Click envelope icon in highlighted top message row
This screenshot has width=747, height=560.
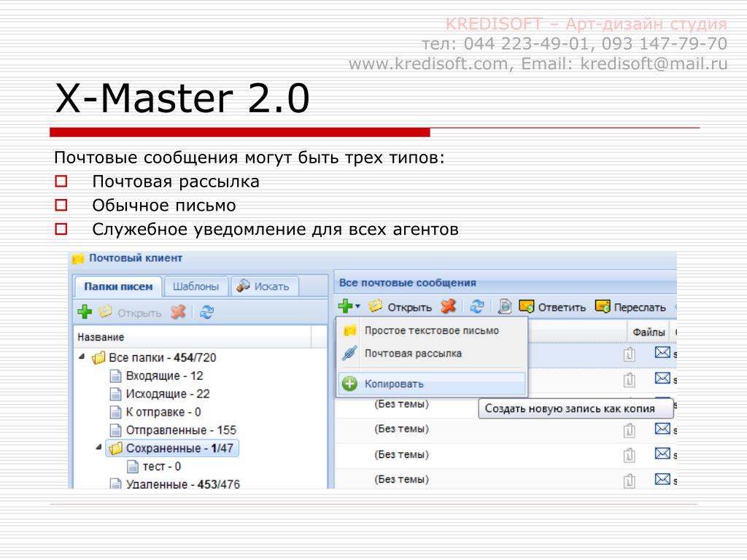click(x=662, y=352)
